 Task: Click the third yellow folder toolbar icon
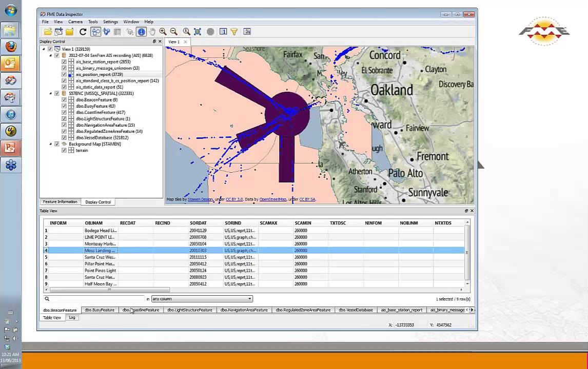69,32
